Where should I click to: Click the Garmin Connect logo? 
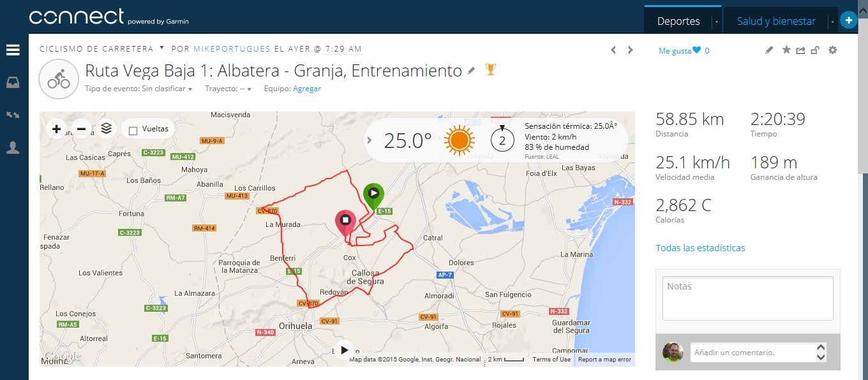pos(108,18)
